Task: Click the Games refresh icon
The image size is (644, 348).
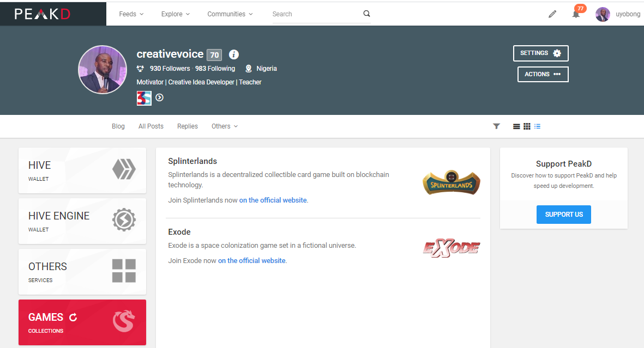Action: [x=73, y=317]
